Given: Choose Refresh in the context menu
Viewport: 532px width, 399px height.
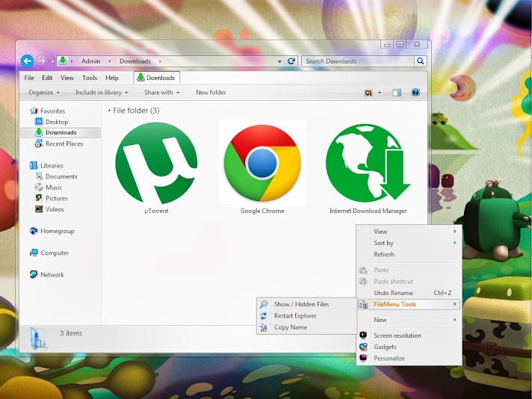Looking at the screenshot, I should tap(409, 255).
